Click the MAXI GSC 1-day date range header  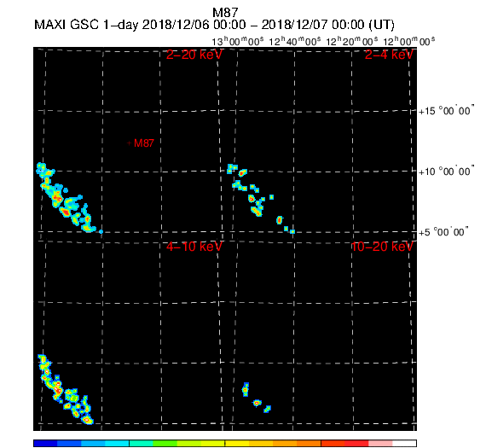(x=214, y=25)
